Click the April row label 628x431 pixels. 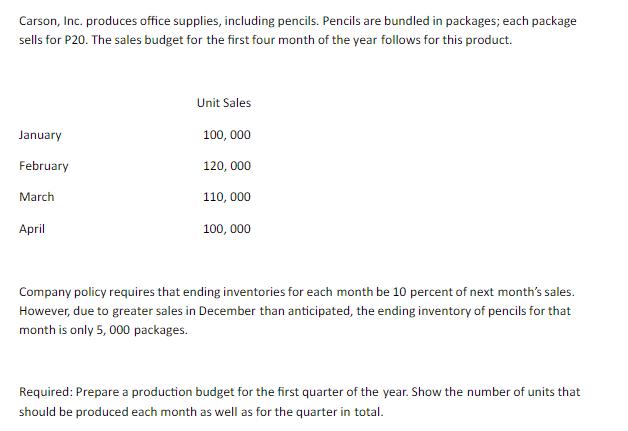32,229
